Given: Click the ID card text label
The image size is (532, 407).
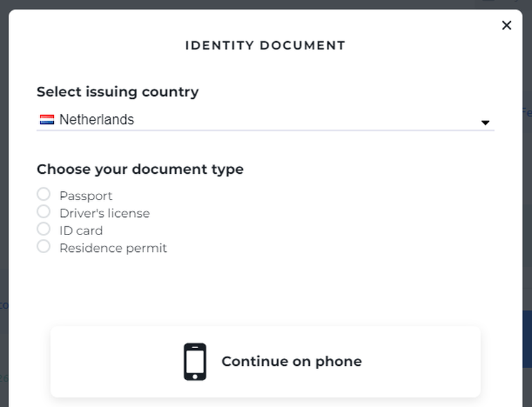Looking at the screenshot, I should tap(81, 231).
